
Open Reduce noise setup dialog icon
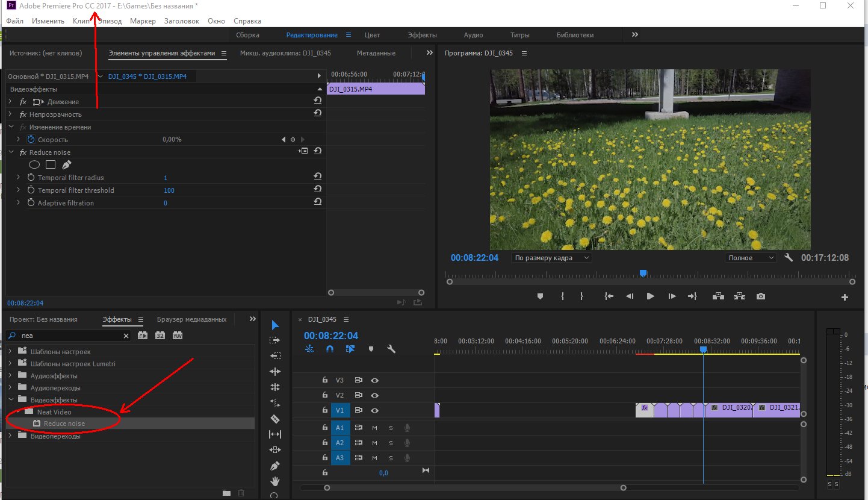(303, 152)
